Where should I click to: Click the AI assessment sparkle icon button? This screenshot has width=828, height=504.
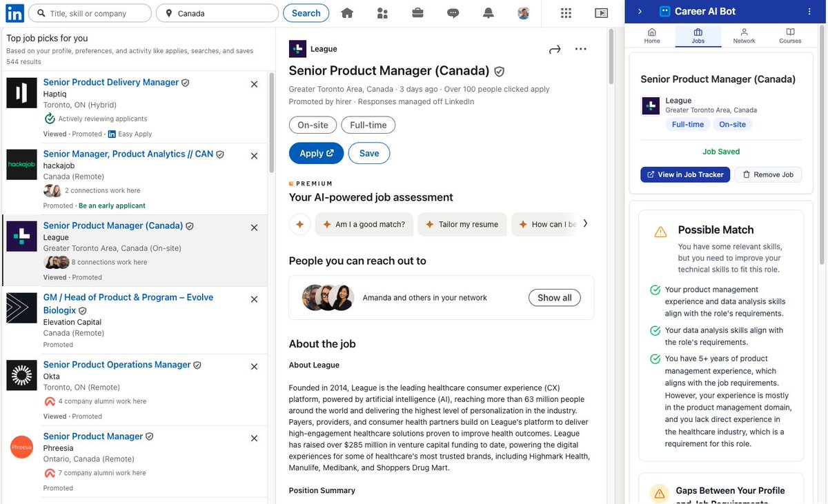pyautogui.click(x=299, y=224)
